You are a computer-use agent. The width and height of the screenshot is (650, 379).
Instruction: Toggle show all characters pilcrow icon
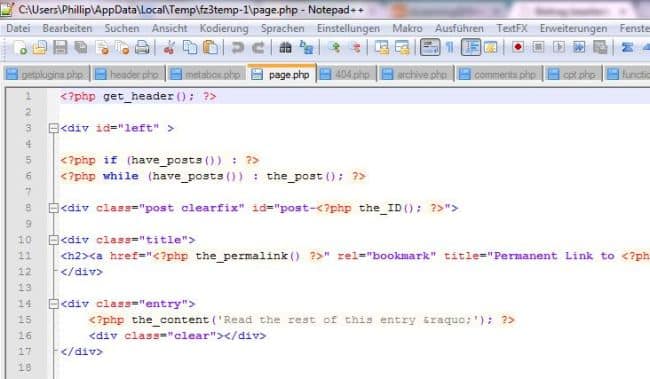pos(450,48)
